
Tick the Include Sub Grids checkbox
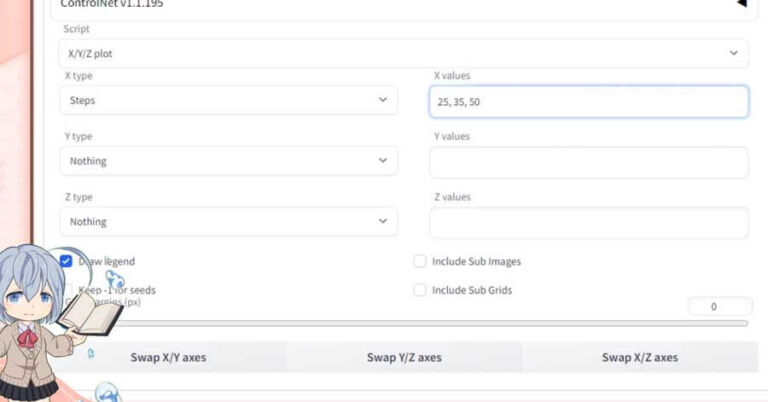point(420,290)
